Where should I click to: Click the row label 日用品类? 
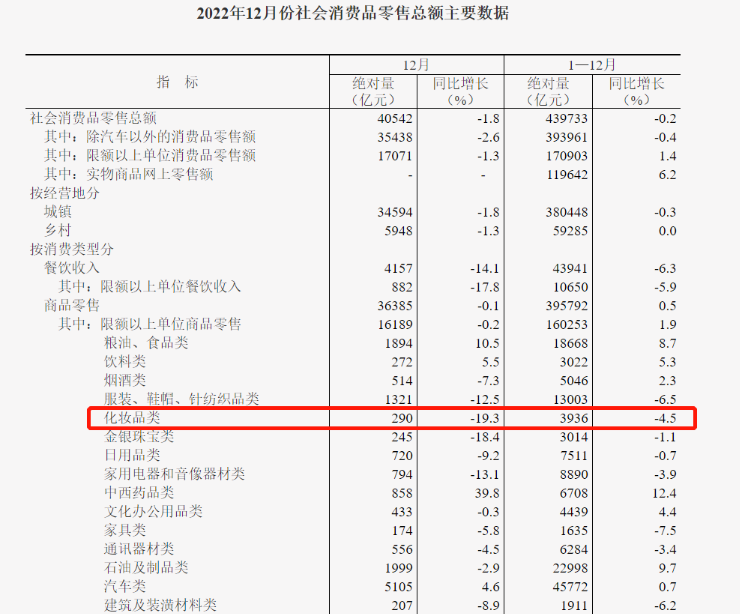[x=132, y=455]
